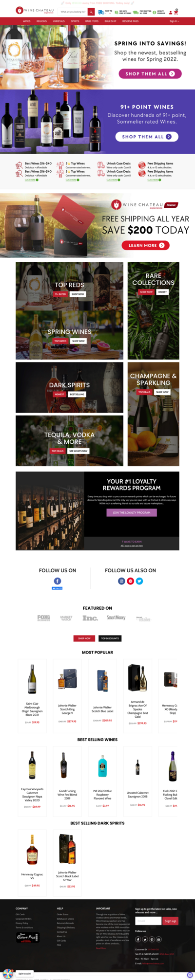
Task: Visit the Facebook page icon
Action: point(58,581)
